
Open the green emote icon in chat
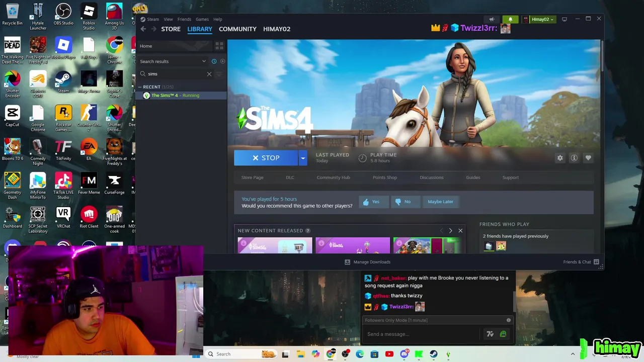pyautogui.click(x=503, y=334)
